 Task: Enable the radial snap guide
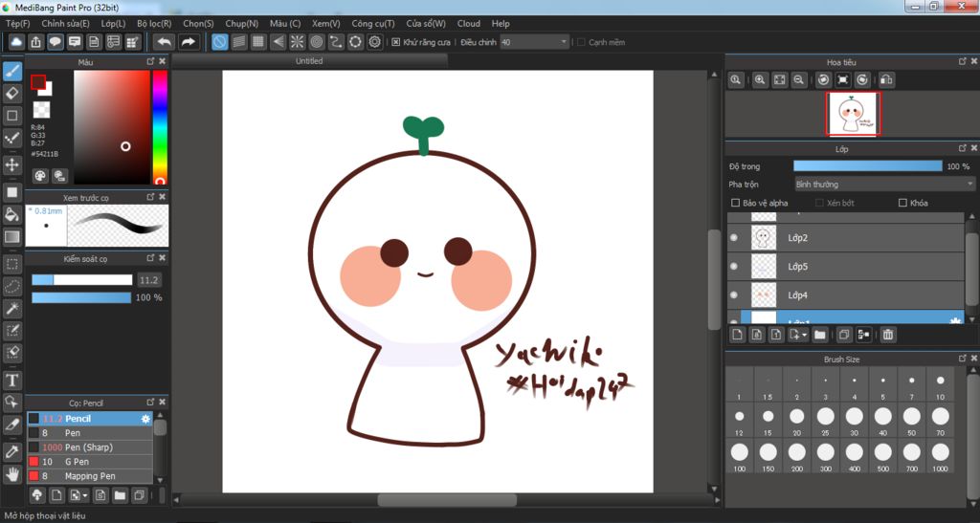click(297, 42)
